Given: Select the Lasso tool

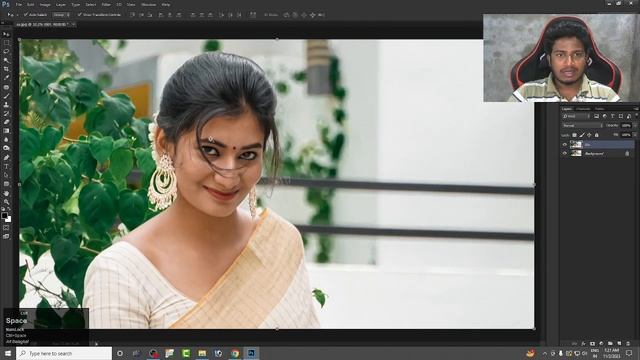Looking at the screenshot, I should pyautogui.click(x=6, y=51).
